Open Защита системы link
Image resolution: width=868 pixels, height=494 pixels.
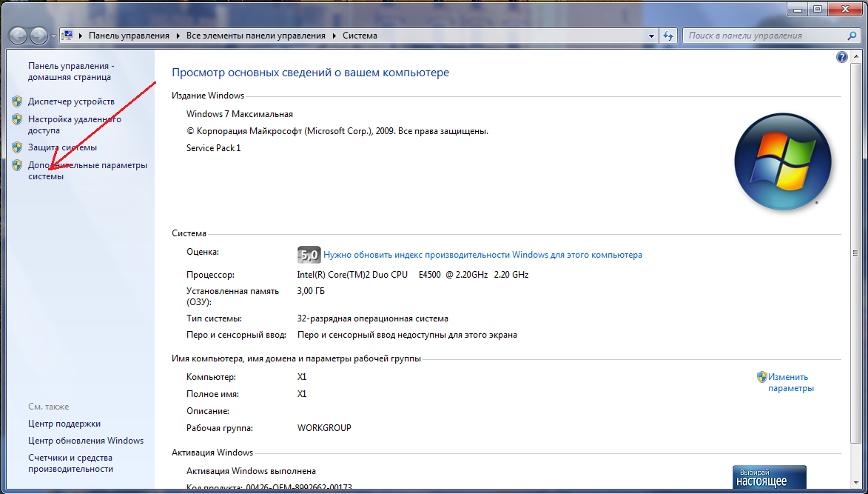tap(63, 147)
